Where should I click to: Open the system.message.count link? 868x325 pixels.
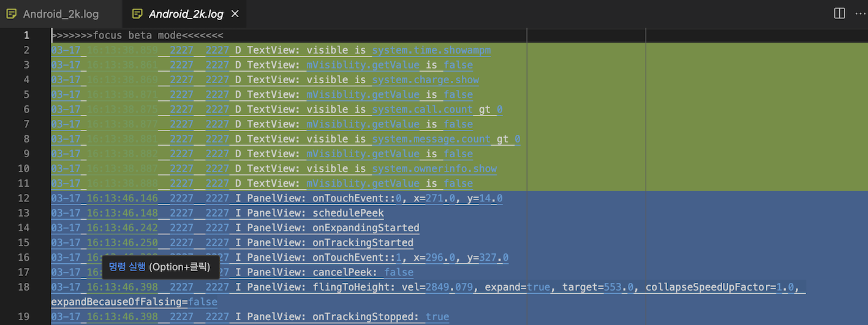pos(431,139)
